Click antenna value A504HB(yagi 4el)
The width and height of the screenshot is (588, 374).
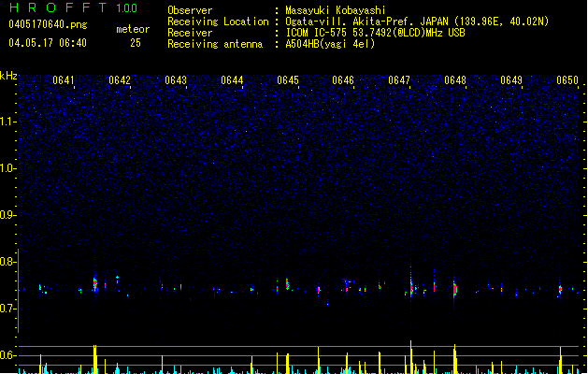click(x=330, y=44)
